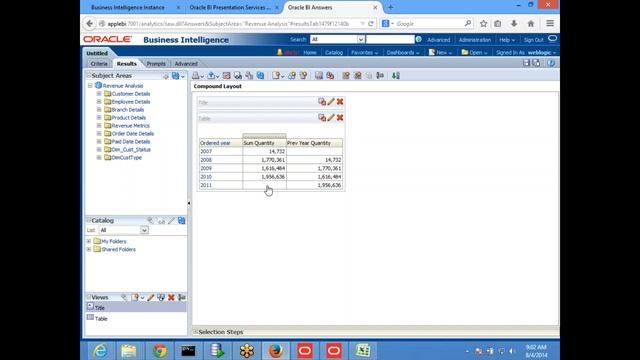Click the Save As icon
This screenshot has height=360, width=640.
pyautogui.click(x=536, y=63)
